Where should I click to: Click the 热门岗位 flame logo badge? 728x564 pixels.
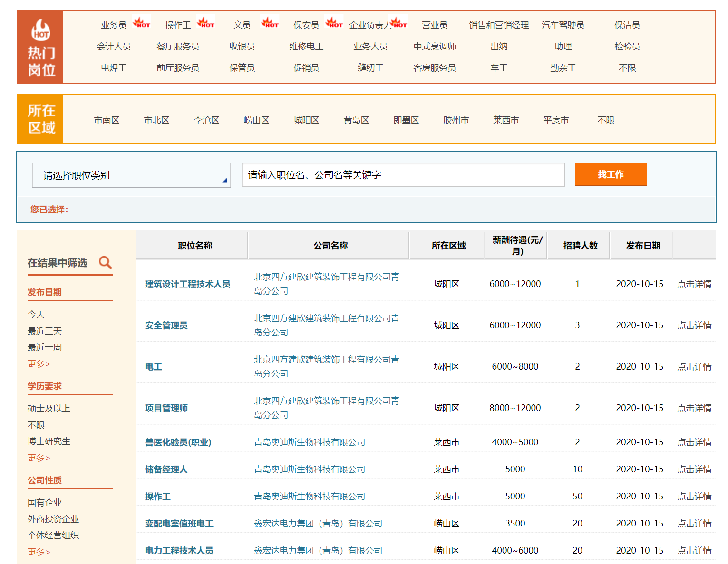pyautogui.click(x=41, y=30)
